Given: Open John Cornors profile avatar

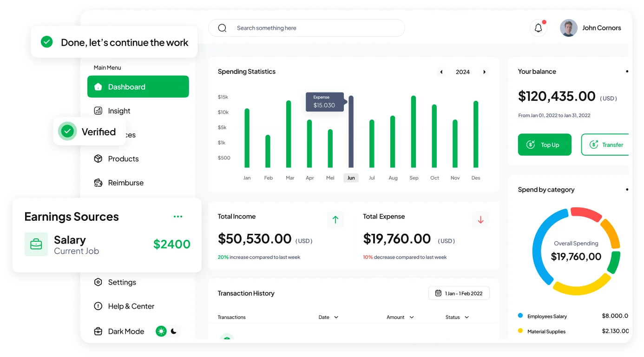Looking at the screenshot, I should [x=568, y=28].
